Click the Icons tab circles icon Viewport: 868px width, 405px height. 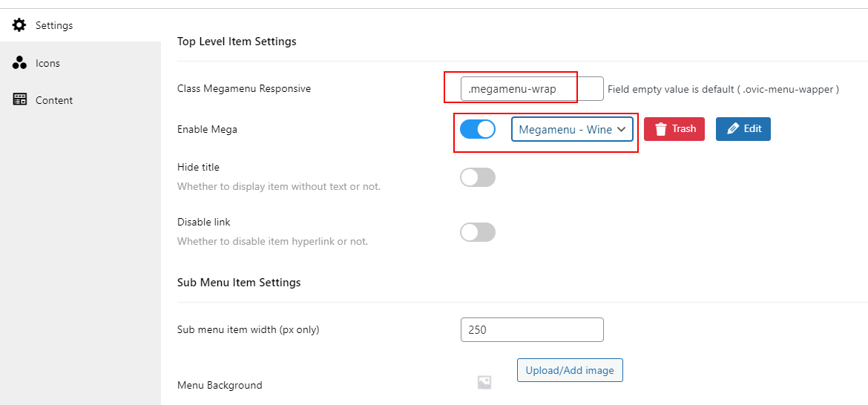(19, 63)
